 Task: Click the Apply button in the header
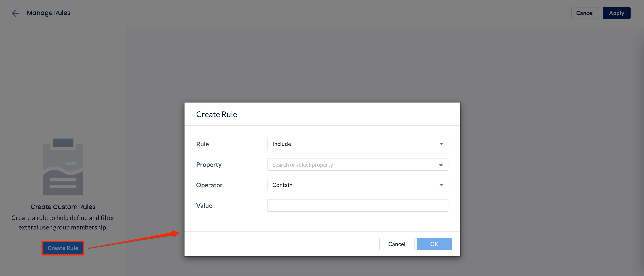coord(617,13)
